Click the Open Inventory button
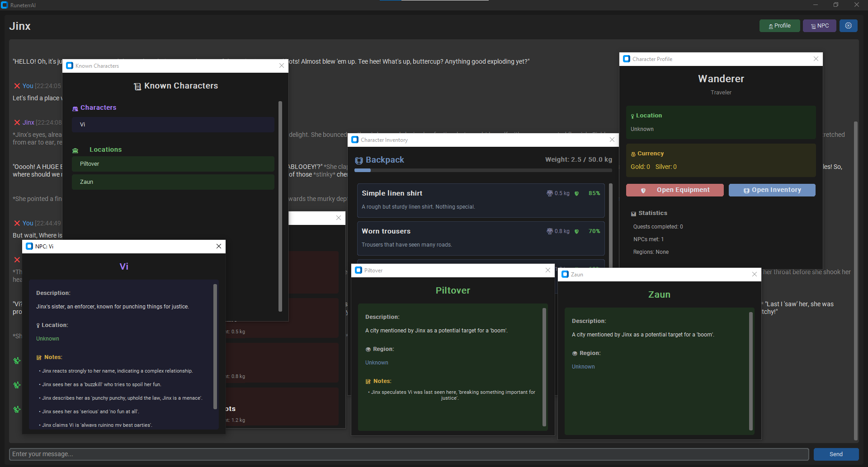Screen dimensions: 868x467 coord(772,190)
